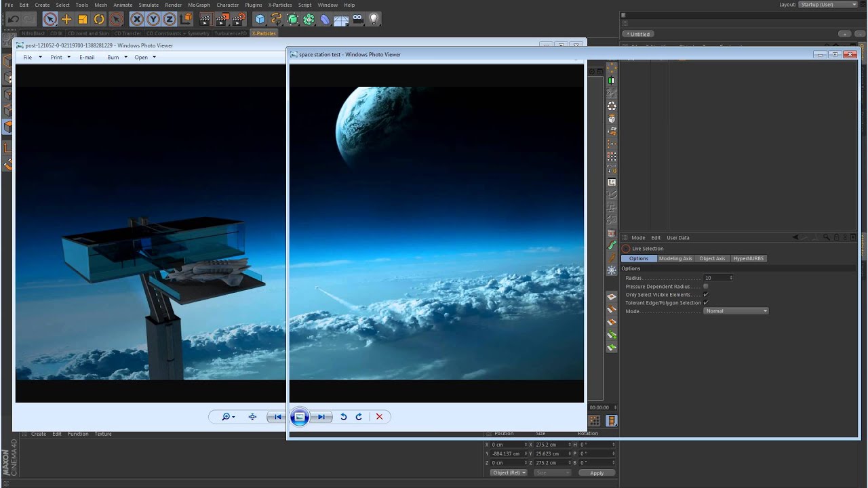868x488 pixels.
Task: Open Attribute manager Mode menu
Action: [x=638, y=238]
